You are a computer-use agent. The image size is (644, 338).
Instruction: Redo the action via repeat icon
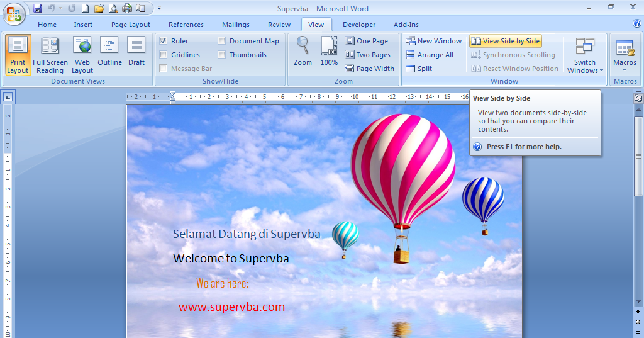coord(72,8)
